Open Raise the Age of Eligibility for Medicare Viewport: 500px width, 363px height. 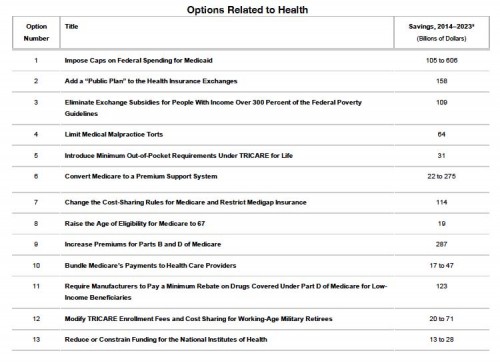pos(135,223)
